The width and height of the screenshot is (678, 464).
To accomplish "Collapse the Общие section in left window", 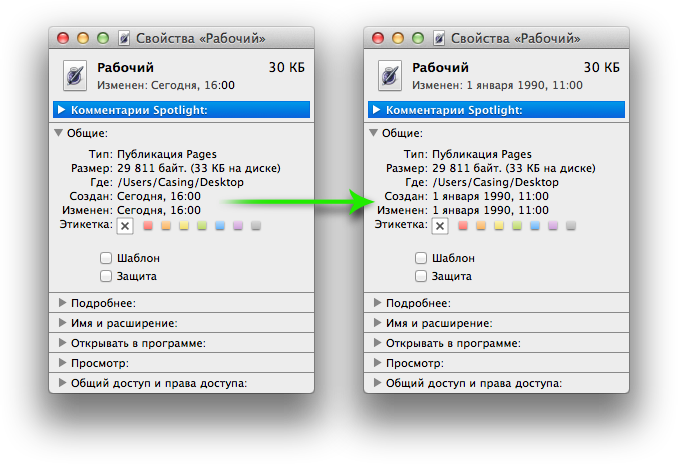I will (58, 132).
